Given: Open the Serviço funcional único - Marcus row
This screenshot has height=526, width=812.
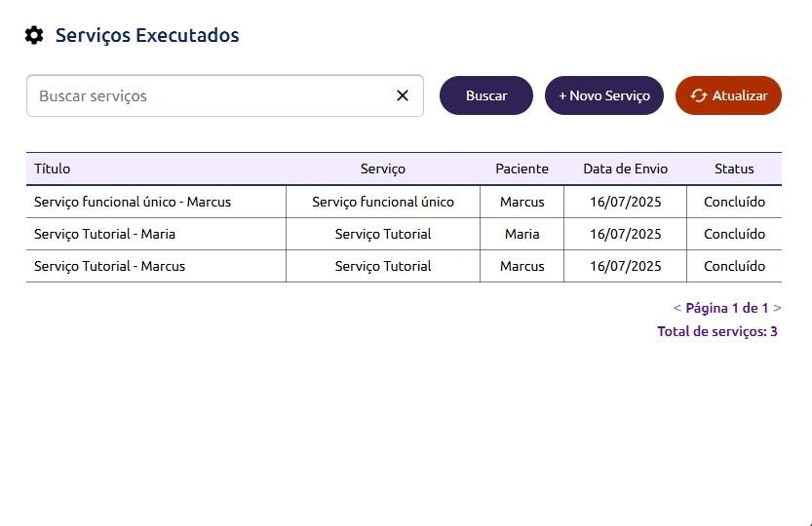Looking at the screenshot, I should point(133,202).
